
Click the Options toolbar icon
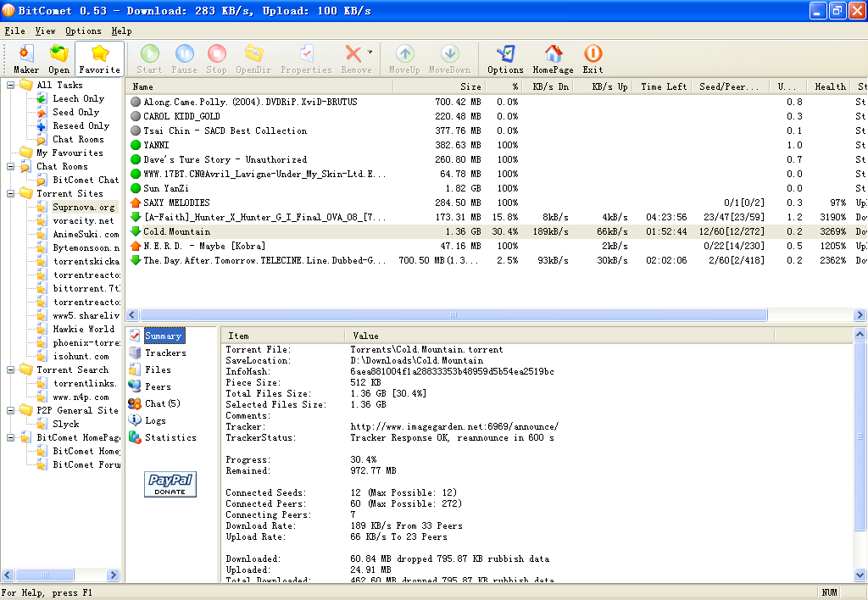tap(505, 58)
